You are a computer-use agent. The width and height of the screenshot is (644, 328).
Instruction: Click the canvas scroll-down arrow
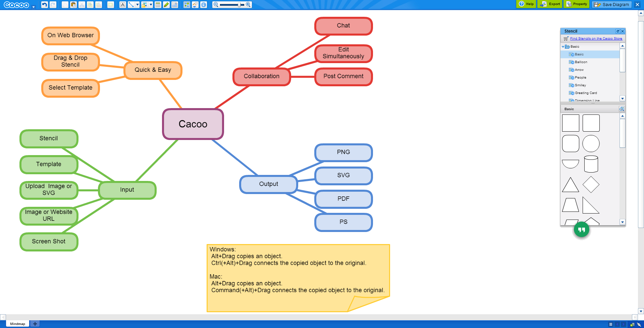tap(641, 311)
